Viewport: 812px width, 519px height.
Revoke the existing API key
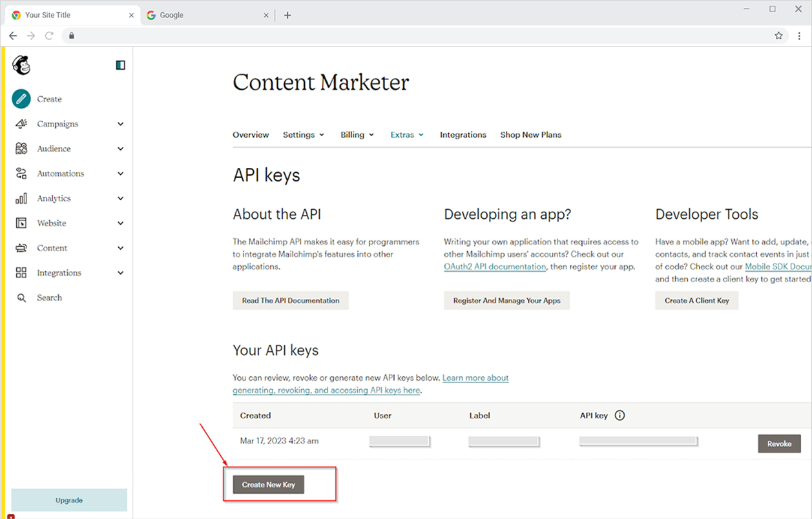(x=779, y=443)
